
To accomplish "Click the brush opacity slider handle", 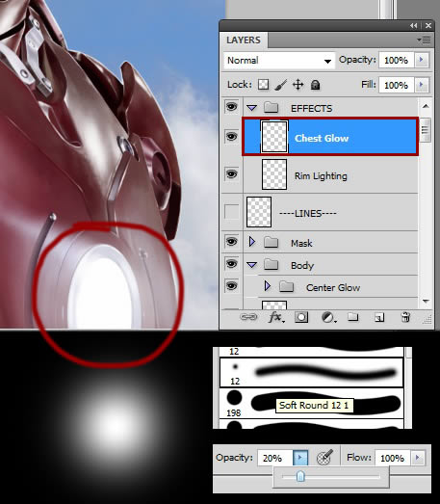I will tap(300, 476).
